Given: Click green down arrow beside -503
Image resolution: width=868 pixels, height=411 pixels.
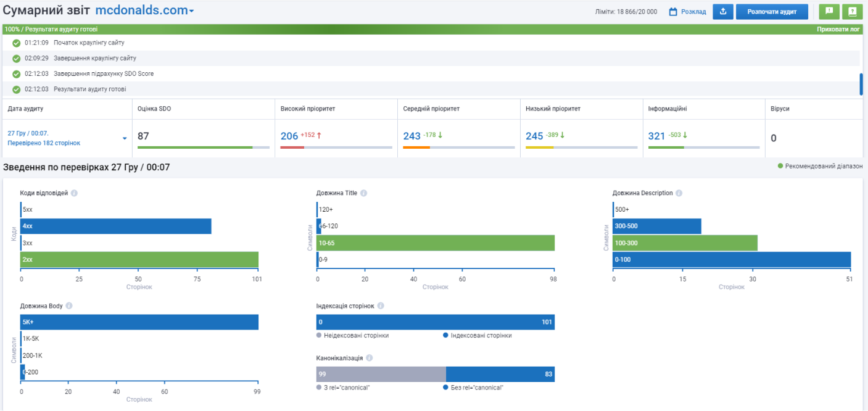Looking at the screenshot, I should [685, 135].
